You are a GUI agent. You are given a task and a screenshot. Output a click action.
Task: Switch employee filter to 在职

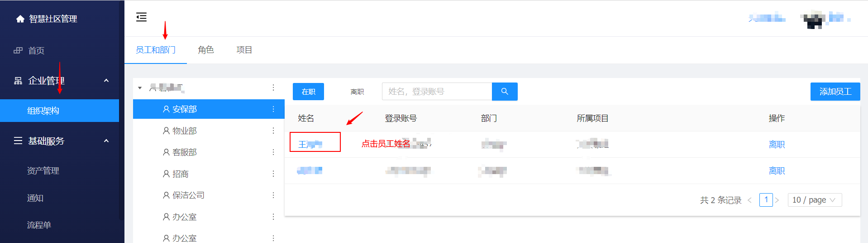pyautogui.click(x=308, y=92)
